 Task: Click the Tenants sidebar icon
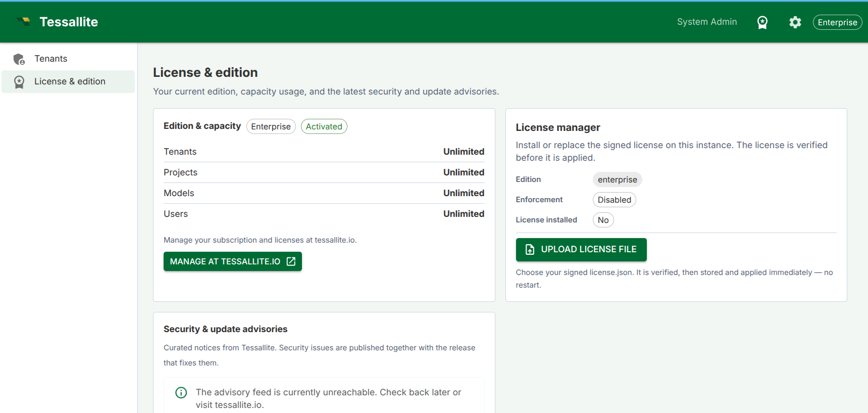click(19, 59)
